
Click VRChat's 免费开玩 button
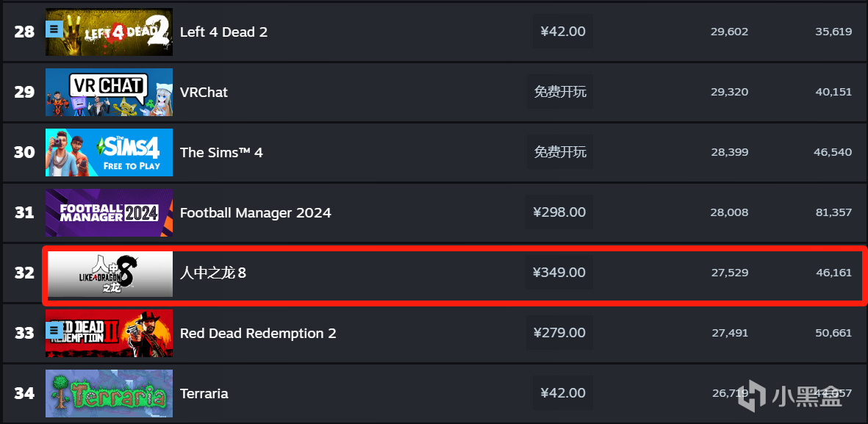pyautogui.click(x=560, y=92)
